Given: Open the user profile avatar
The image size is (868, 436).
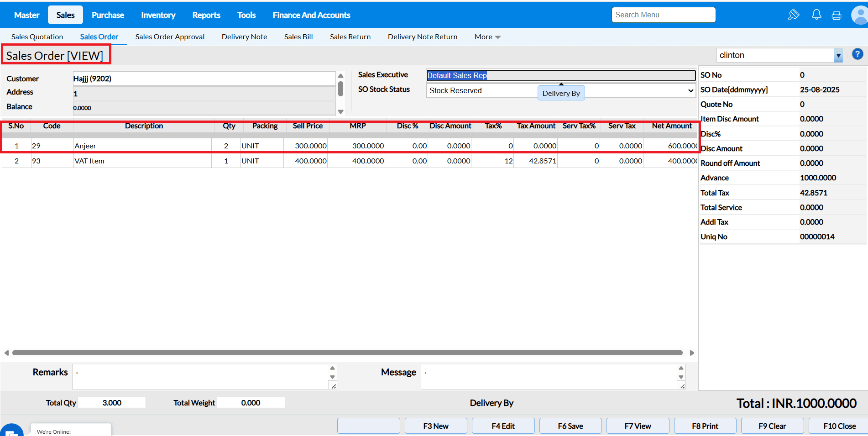Looking at the screenshot, I should click(860, 15).
